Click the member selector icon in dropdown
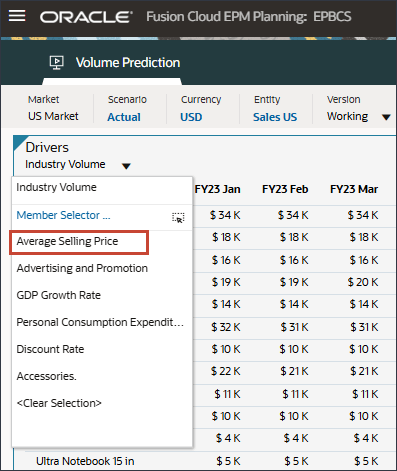The image size is (397, 471). [178, 217]
